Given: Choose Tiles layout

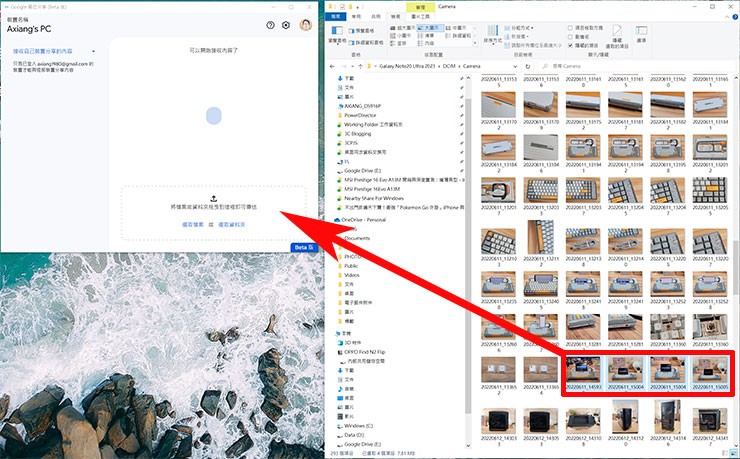Looking at the screenshot, I should point(399,43).
